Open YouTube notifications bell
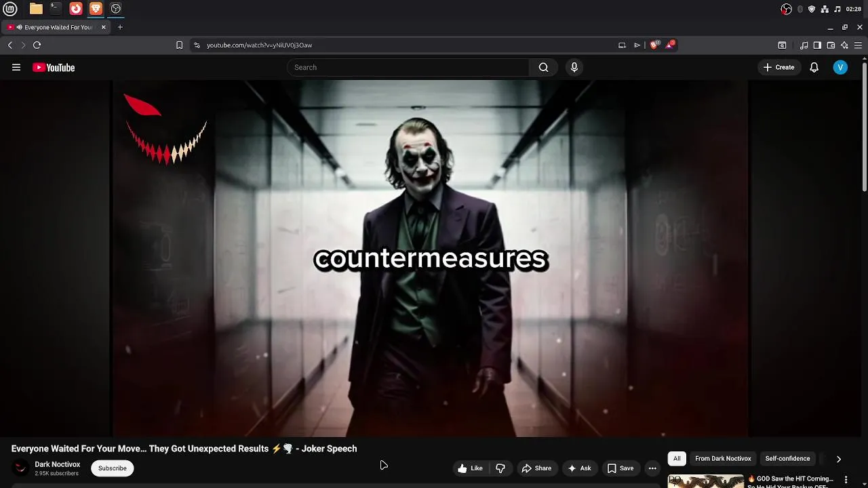This screenshot has width=868, height=488. [x=814, y=67]
